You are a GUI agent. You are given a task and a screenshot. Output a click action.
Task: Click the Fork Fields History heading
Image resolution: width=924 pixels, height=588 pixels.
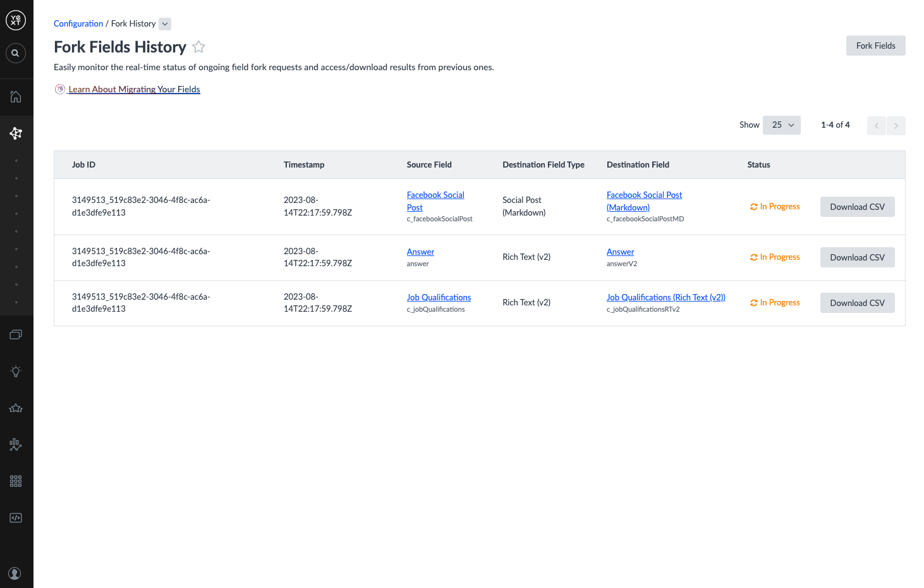tap(120, 47)
